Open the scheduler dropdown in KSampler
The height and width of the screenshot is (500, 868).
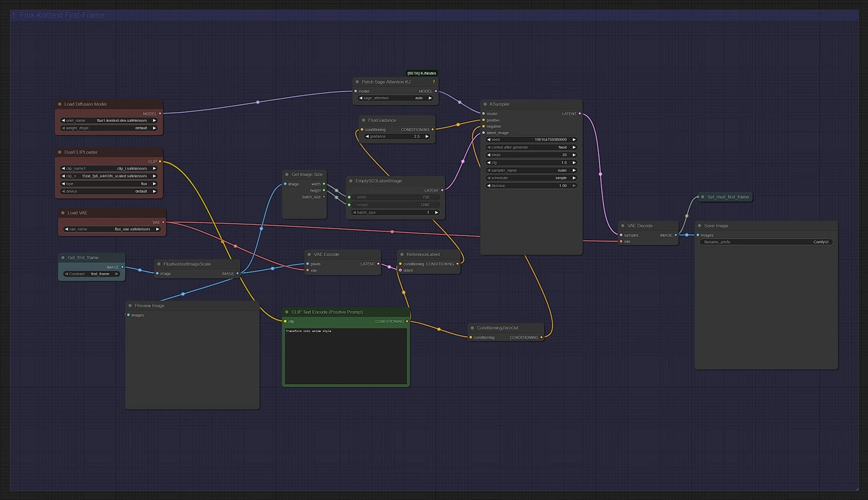pyautogui.click(x=531, y=178)
